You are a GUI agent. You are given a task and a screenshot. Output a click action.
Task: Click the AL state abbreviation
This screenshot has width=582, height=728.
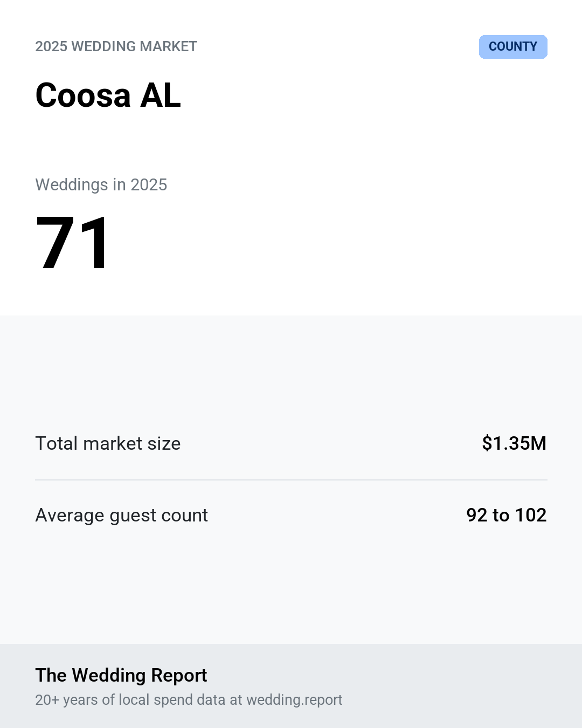click(161, 95)
